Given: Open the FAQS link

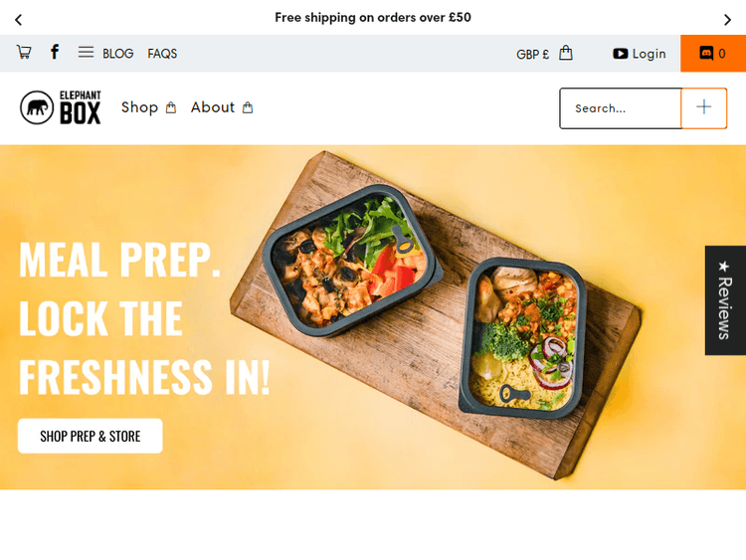Looking at the screenshot, I should coord(162,54).
